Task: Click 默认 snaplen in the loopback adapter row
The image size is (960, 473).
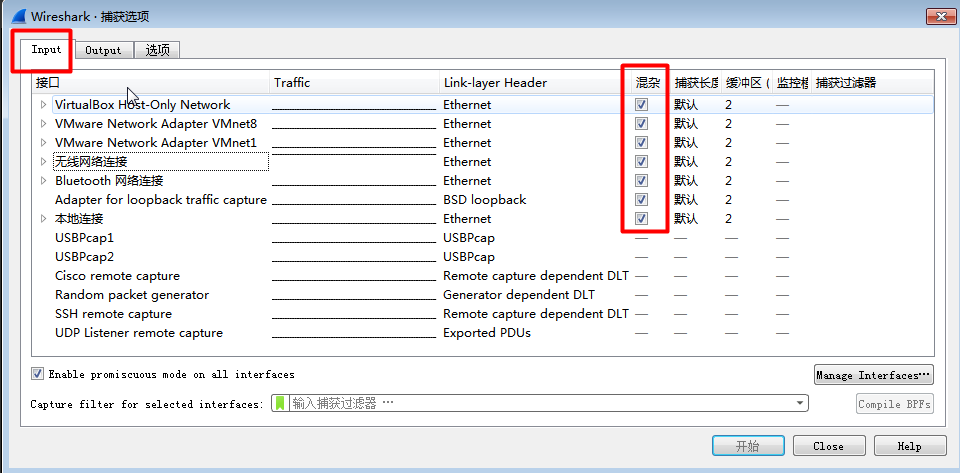Action: click(x=686, y=199)
